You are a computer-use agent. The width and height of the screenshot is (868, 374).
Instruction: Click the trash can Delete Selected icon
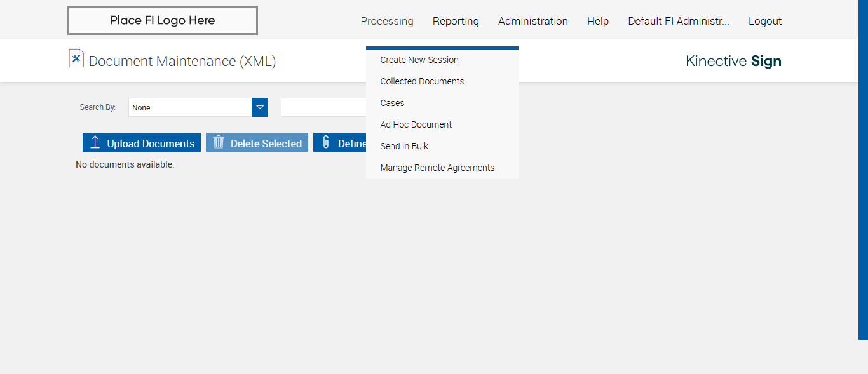(219, 142)
